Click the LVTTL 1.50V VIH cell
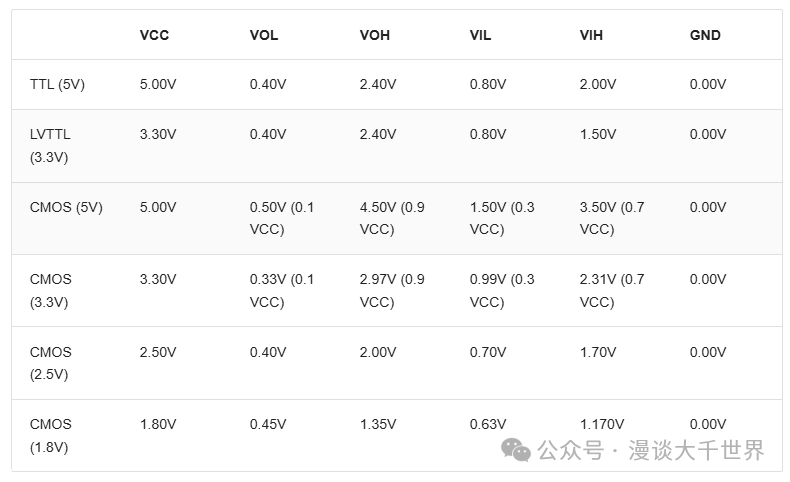The width and height of the screenshot is (790, 482). point(598,134)
